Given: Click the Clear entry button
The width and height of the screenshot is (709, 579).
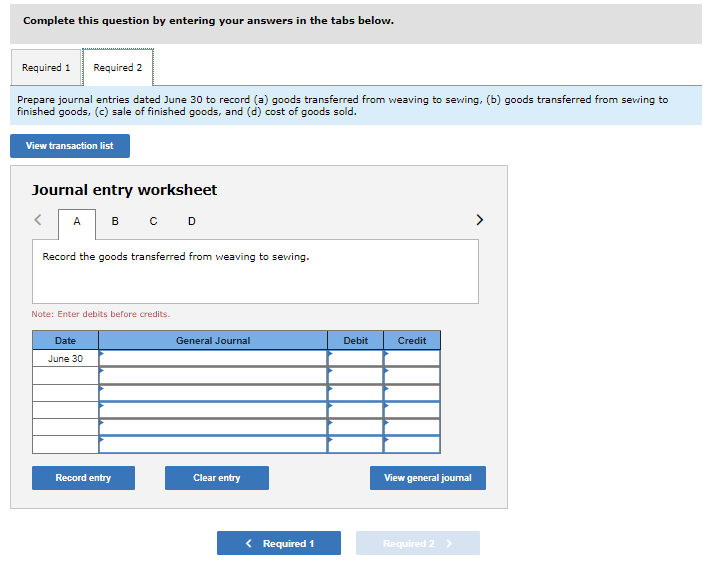Looking at the screenshot, I should [x=217, y=478].
